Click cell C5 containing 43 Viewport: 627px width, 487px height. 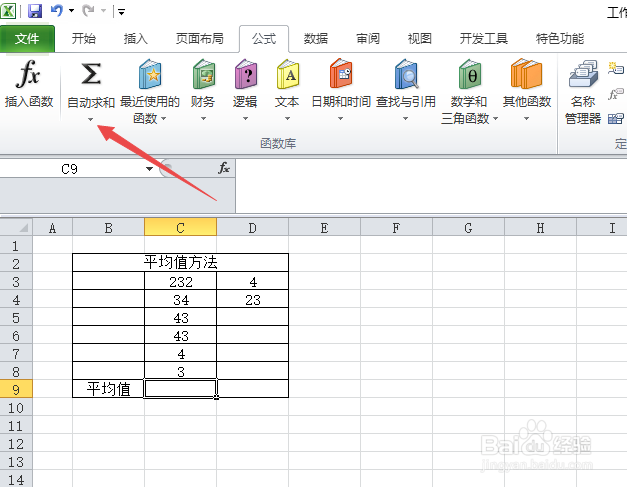point(180,317)
